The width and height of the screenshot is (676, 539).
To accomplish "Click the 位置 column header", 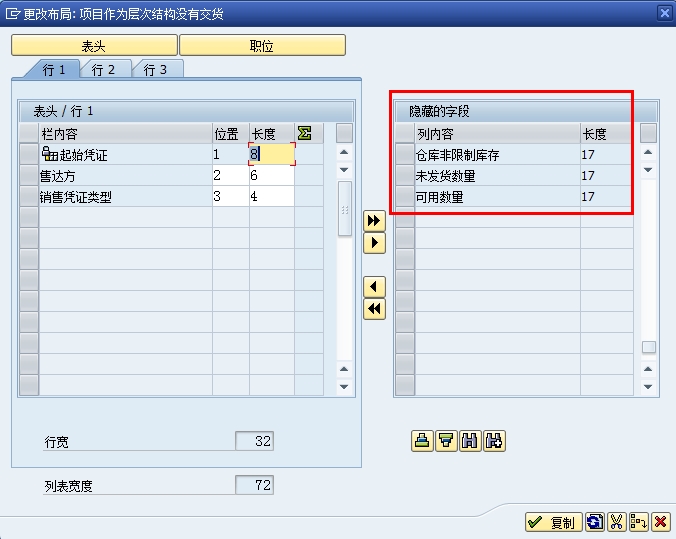I will [x=231, y=133].
